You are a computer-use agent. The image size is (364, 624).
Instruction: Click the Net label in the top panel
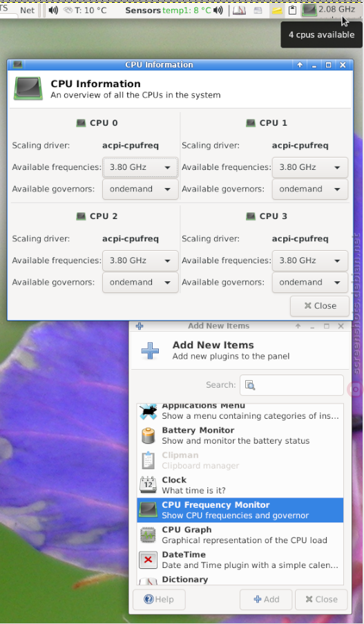click(x=28, y=10)
